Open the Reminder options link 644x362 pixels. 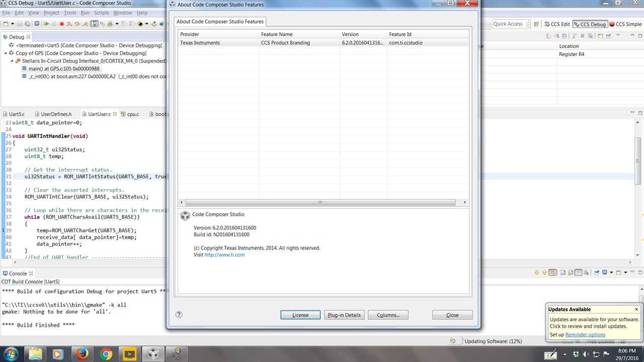point(585,335)
